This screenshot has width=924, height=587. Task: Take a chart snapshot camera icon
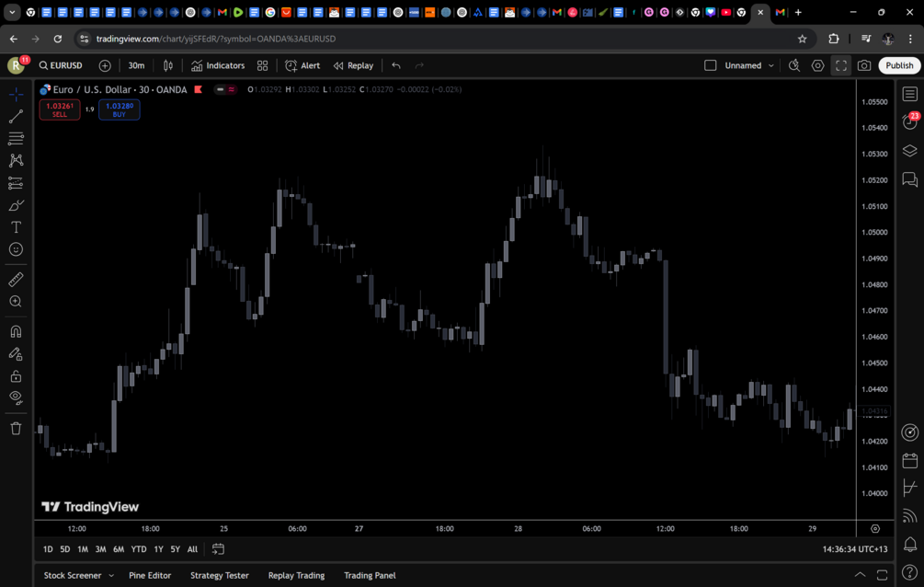point(864,65)
